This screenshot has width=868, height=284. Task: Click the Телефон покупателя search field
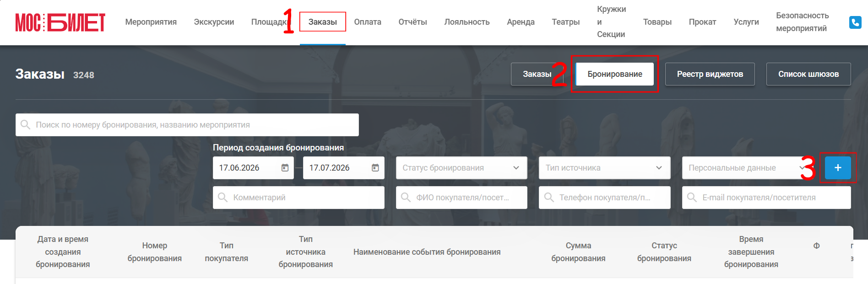604,198
